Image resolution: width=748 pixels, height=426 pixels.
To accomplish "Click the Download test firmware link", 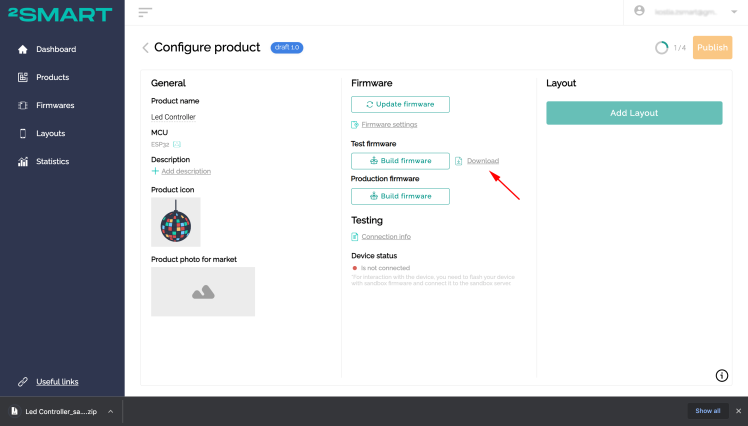I will [x=482, y=161].
